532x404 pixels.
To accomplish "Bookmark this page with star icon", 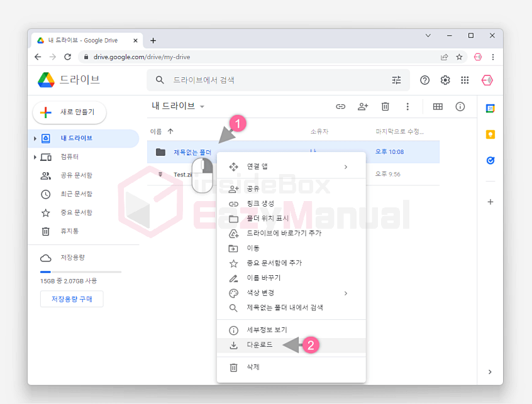I will pos(459,57).
